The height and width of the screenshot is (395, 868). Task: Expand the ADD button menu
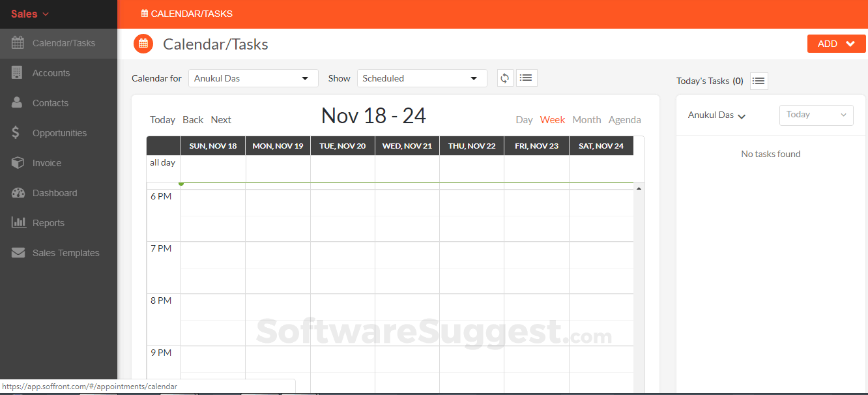[836, 44]
